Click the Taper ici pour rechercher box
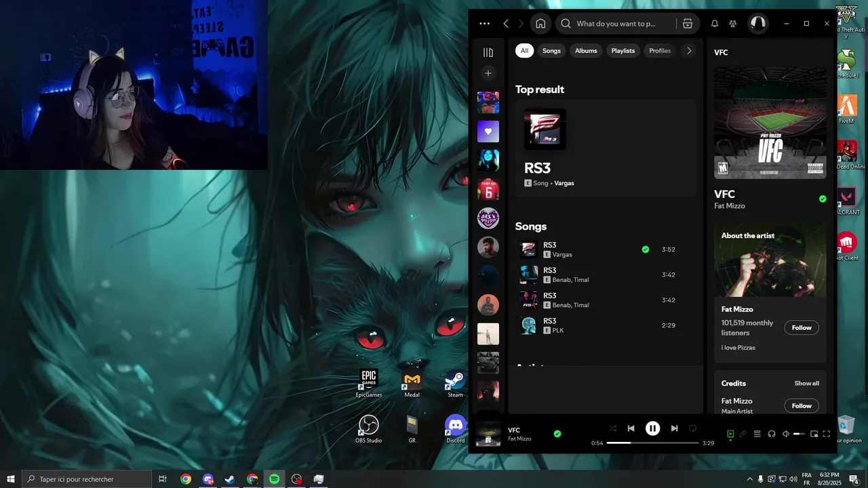Image resolution: width=868 pixels, height=488 pixels. (x=87, y=479)
